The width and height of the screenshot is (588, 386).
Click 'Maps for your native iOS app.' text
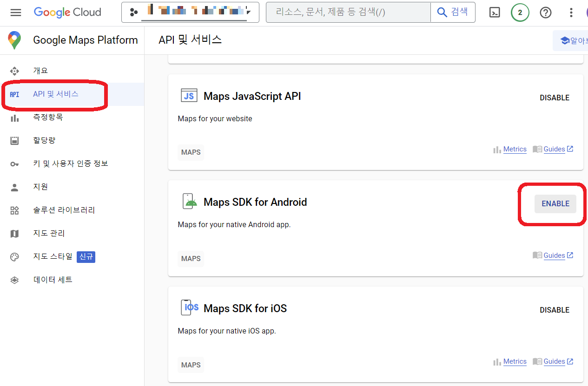(x=227, y=331)
